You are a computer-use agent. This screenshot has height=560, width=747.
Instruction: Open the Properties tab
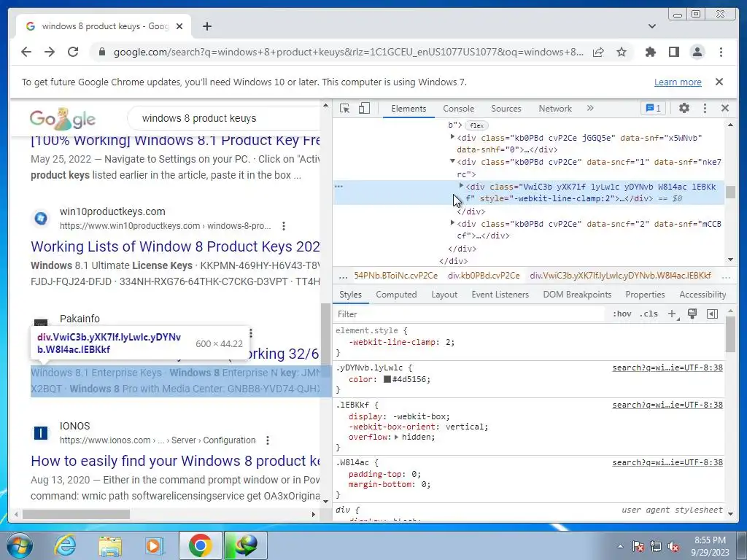click(645, 295)
